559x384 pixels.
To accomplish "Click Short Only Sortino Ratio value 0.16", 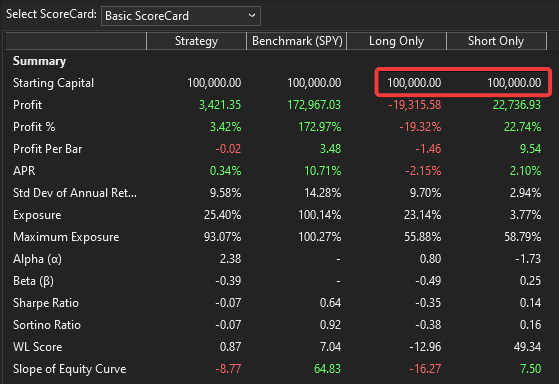I will point(530,325).
